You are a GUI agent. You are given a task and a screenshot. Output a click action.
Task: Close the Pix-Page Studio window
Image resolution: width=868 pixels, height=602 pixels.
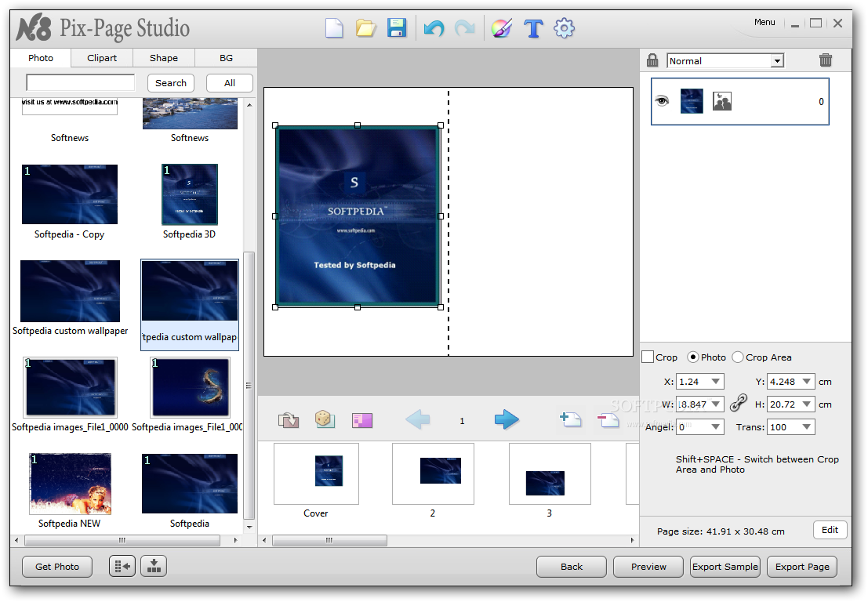point(837,24)
